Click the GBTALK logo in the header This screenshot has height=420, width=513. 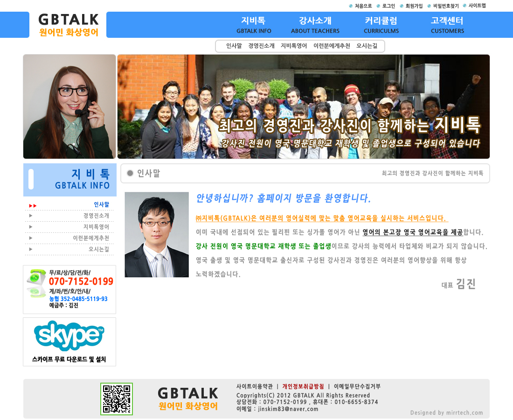69,25
